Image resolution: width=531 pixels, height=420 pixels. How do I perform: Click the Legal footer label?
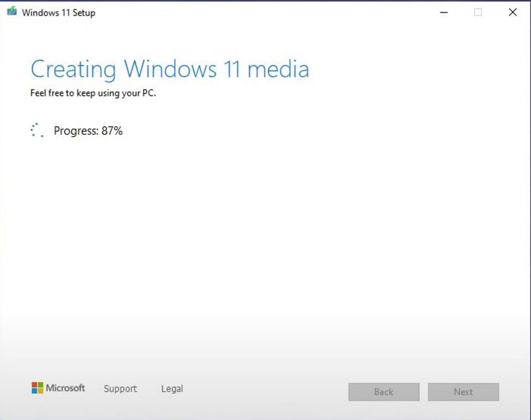pyautogui.click(x=171, y=389)
